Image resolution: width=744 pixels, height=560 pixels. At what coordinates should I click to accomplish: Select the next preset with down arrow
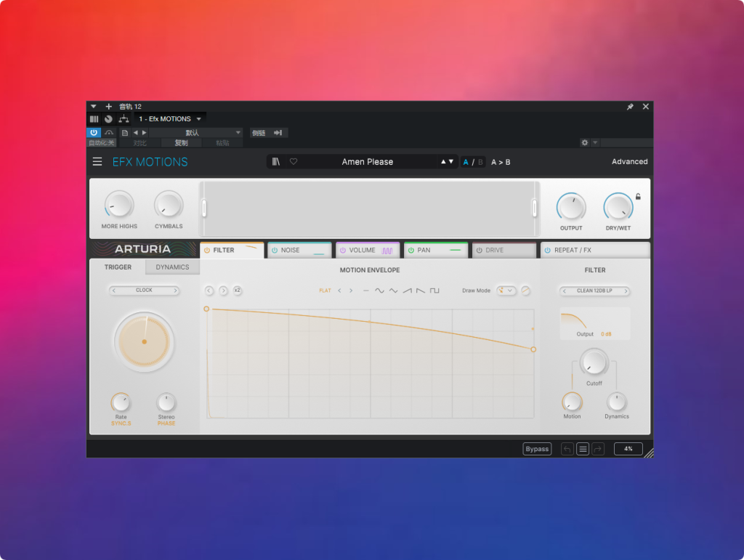(x=450, y=162)
